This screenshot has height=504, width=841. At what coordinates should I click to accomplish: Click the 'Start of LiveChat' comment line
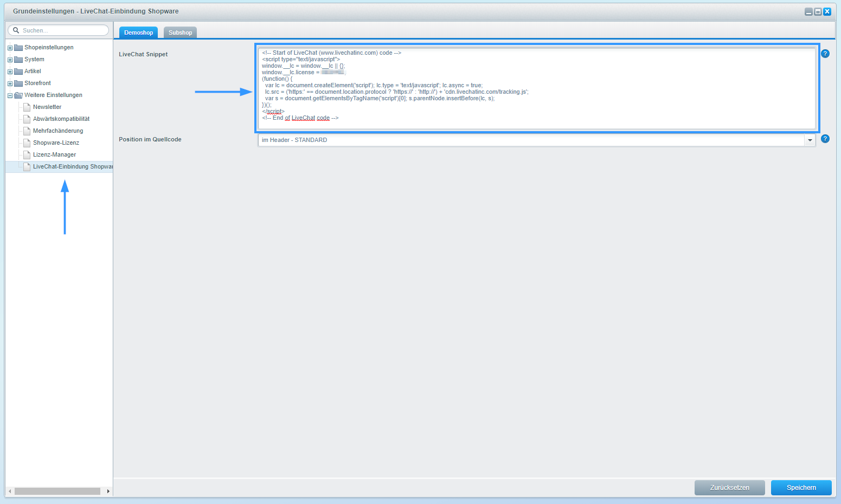pyautogui.click(x=331, y=53)
